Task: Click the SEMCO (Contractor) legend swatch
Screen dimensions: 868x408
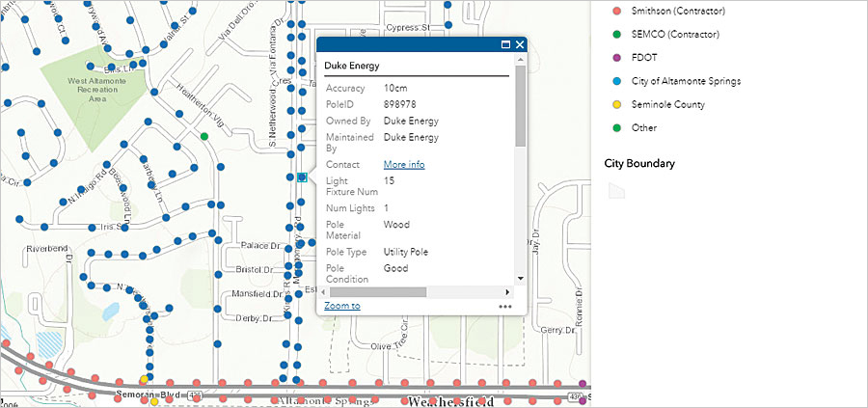Action: (x=617, y=35)
